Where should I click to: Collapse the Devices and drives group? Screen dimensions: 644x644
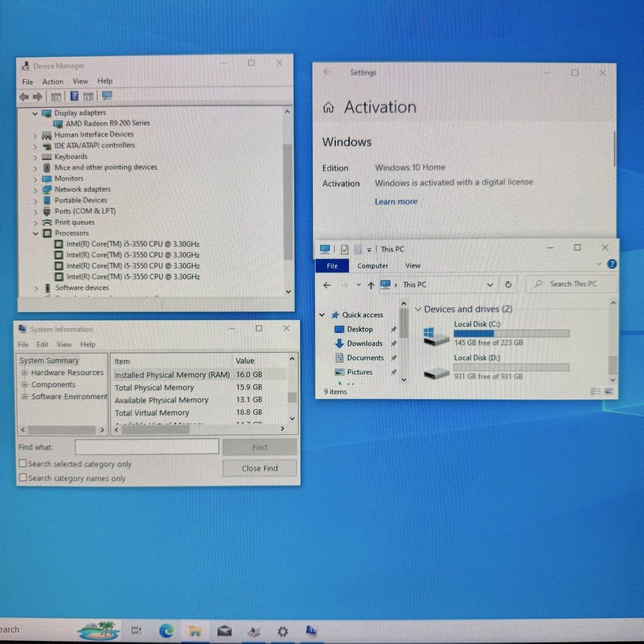pyautogui.click(x=417, y=309)
